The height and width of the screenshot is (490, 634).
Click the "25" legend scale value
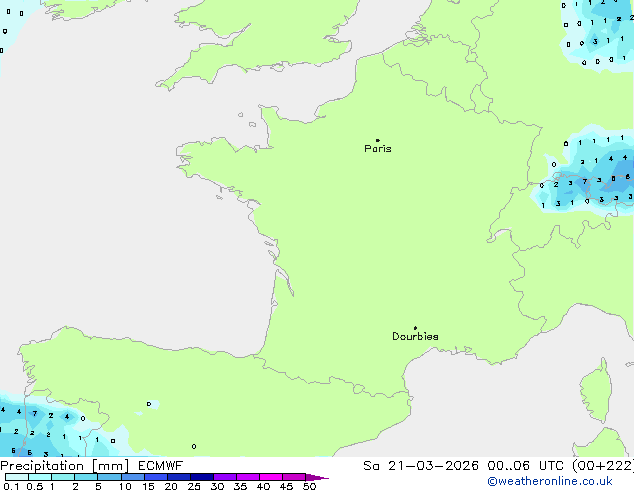(x=194, y=486)
